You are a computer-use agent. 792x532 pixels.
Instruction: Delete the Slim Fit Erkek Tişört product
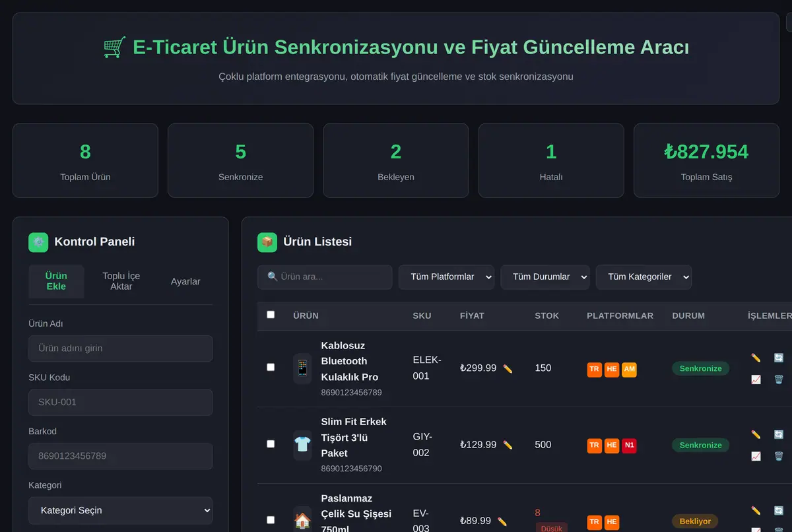point(779,456)
